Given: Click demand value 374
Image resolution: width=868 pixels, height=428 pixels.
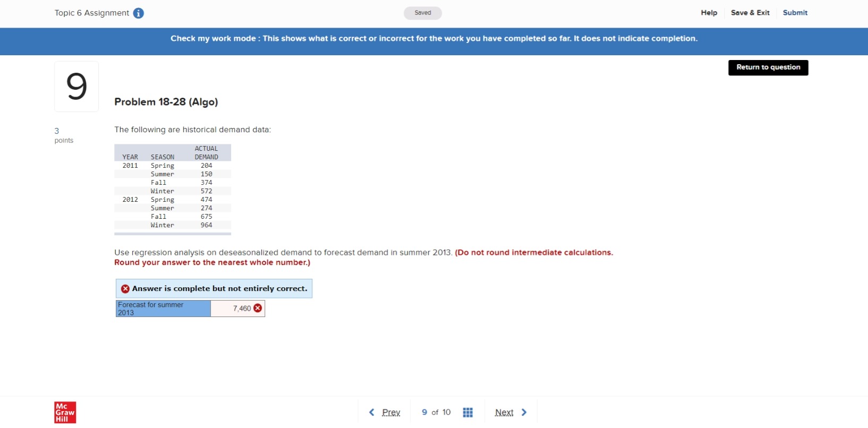Looking at the screenshot, I should (206, 183).
